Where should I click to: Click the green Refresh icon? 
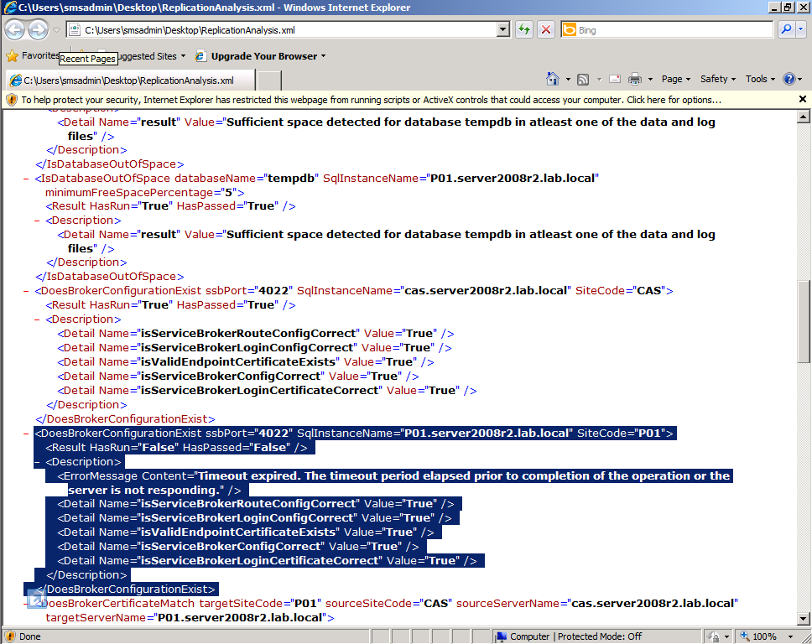tap(524, 30)
